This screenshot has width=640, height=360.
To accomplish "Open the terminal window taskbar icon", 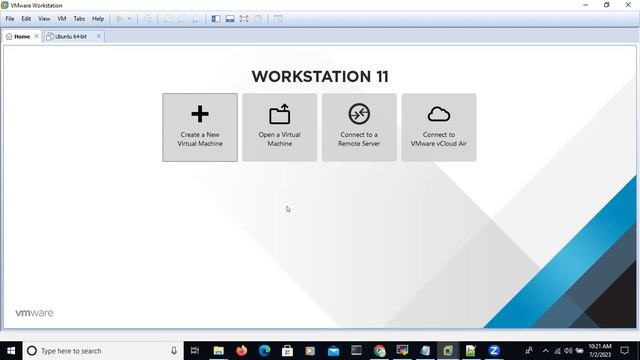I will pyautogui.click(x=356, y=351).
